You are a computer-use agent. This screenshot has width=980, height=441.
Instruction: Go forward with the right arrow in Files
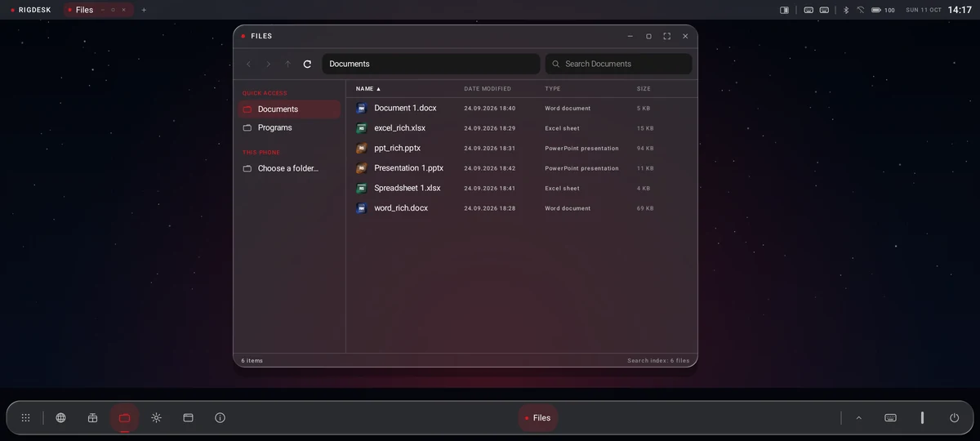pos(268,64)
